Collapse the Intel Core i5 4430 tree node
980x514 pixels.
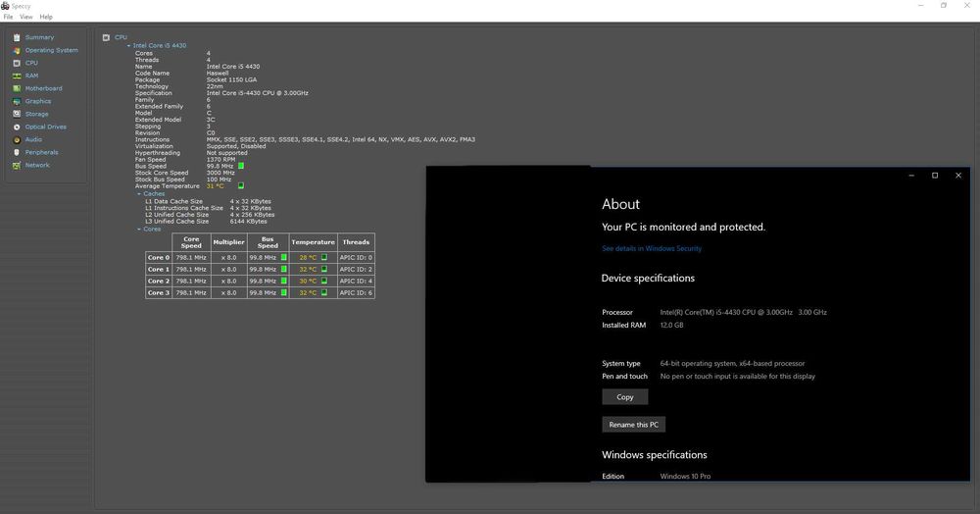[128, 46]
